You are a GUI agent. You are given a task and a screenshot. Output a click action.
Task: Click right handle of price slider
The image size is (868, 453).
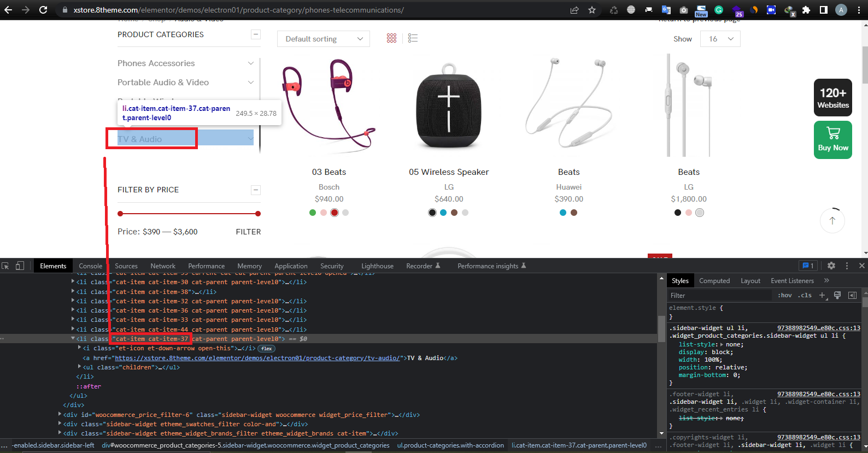pos(258,214)
